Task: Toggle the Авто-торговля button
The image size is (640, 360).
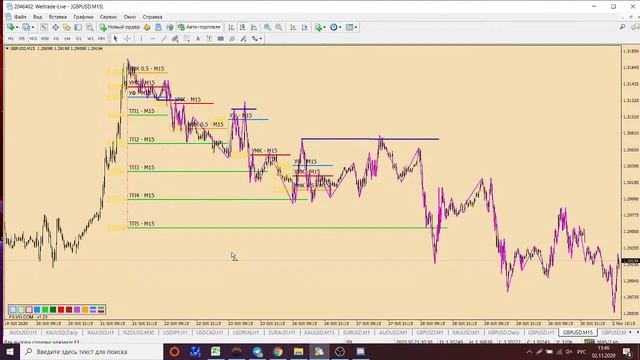Action: pyautogui.click(x=199, y=27)
